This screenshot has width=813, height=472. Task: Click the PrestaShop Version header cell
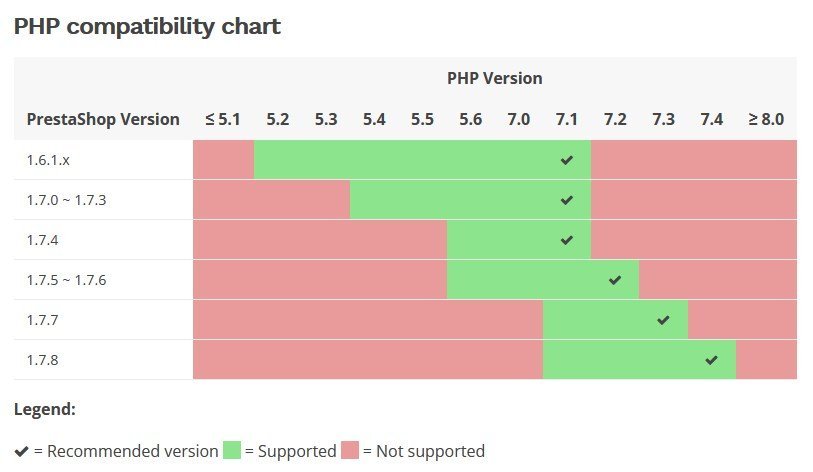click(103, 119)
